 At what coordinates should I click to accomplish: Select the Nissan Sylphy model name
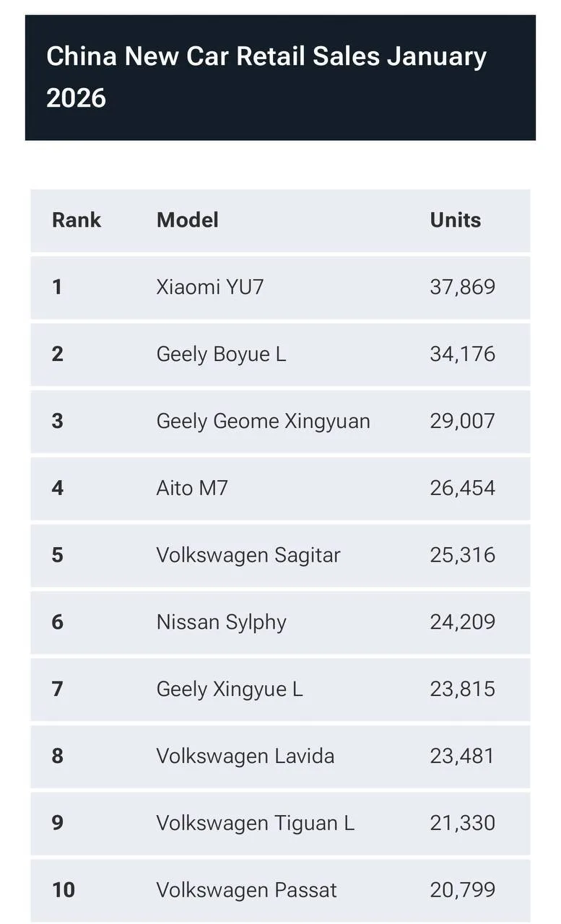click(x=221, y=622)
